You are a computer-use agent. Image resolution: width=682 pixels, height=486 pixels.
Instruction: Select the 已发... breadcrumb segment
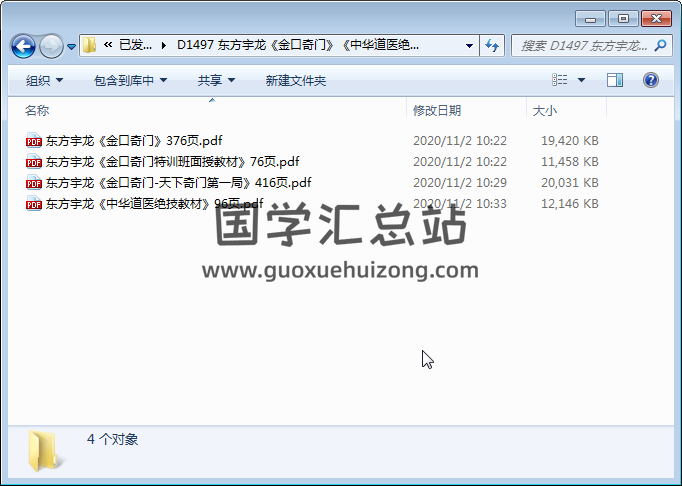[135, 45]
